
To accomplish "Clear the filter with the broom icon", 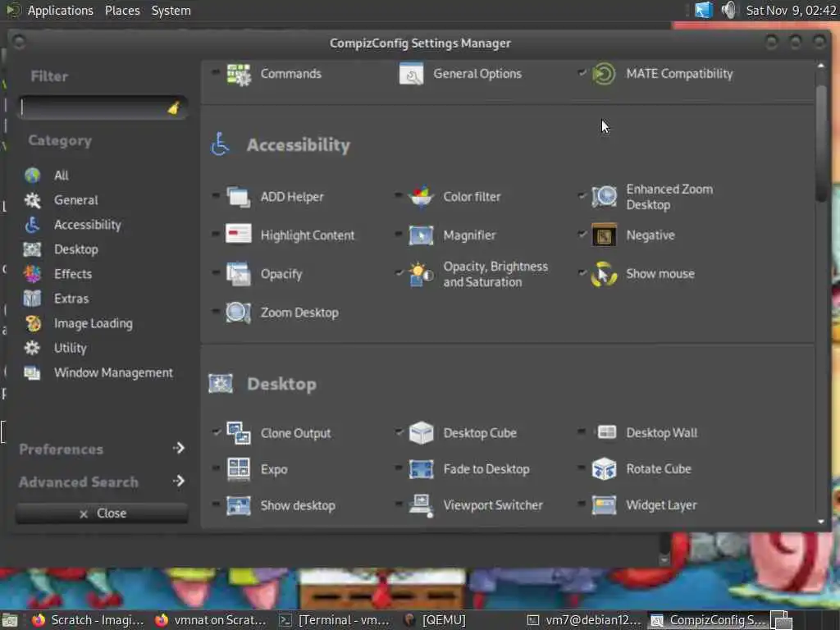I will click(173, 108).
